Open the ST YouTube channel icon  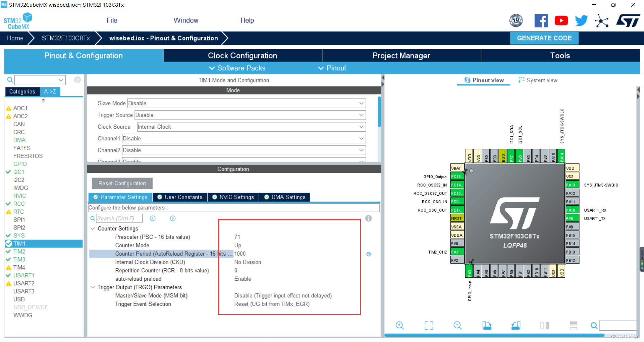pyautogui.click(x=561, y=21)
